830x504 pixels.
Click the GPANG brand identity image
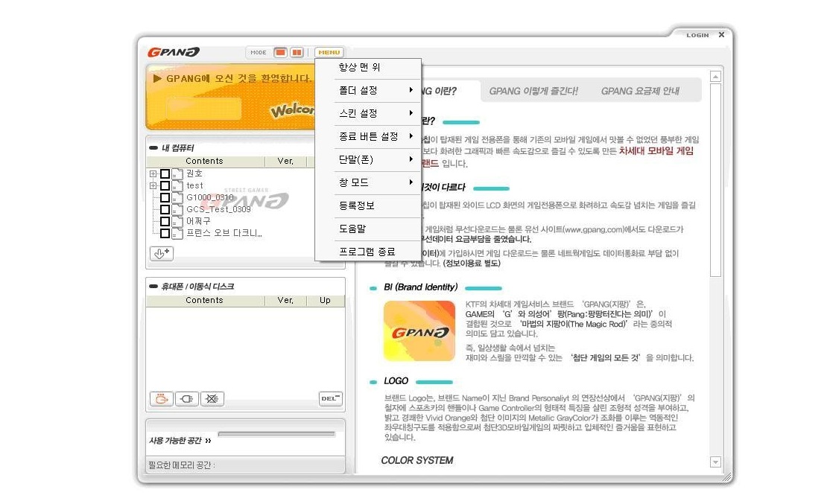tap(419, 331)
